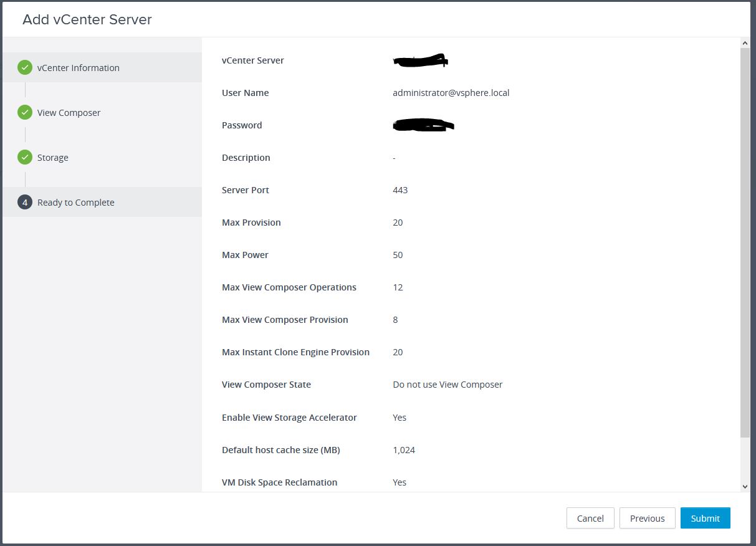
Task: Go to the vCenter Information step
Action: click(x=102, y=67)
